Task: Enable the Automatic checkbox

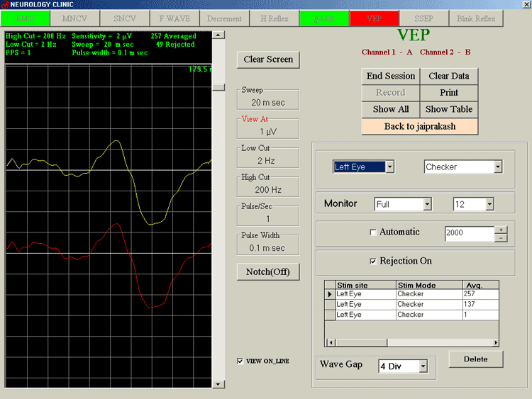Action: pyautogui.click(x=373, y=232)
